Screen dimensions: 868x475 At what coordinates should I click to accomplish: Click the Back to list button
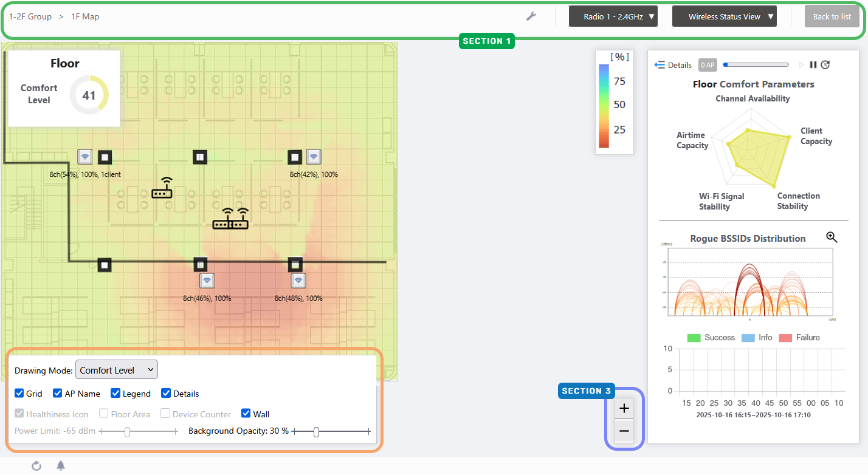pos(832,16)
